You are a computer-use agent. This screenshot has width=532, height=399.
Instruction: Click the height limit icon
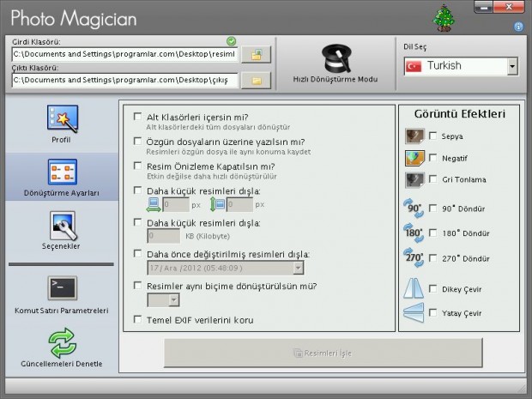(x=217, y=204)
